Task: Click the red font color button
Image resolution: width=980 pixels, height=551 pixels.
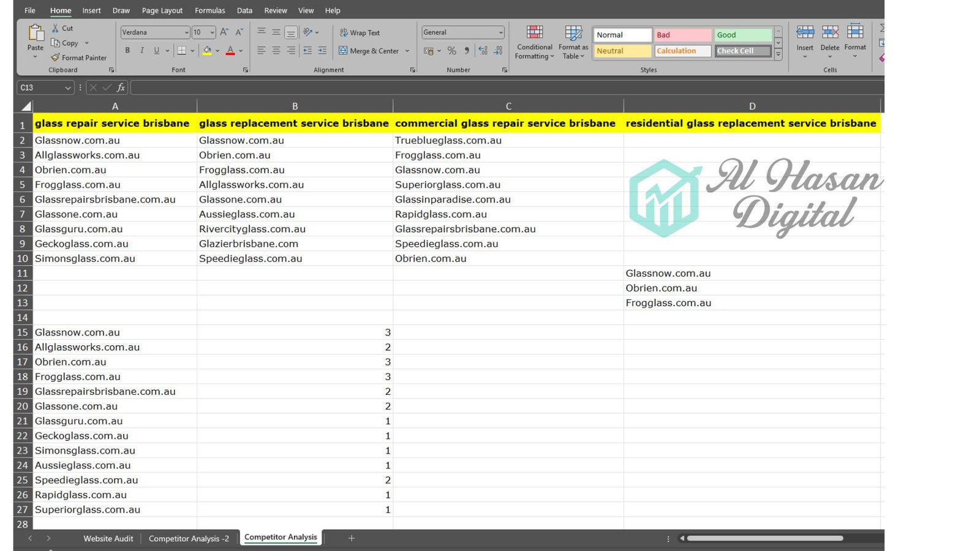Action: click(230, 50)
